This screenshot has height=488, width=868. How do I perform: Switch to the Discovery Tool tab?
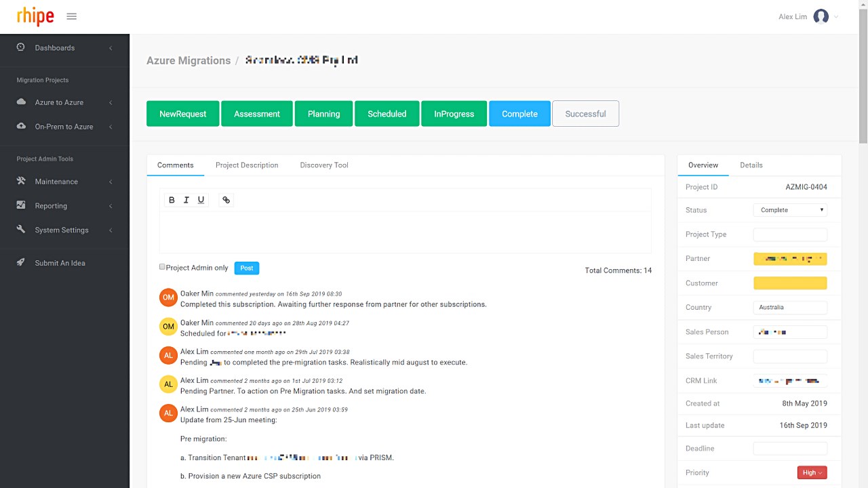pos(324,165)
